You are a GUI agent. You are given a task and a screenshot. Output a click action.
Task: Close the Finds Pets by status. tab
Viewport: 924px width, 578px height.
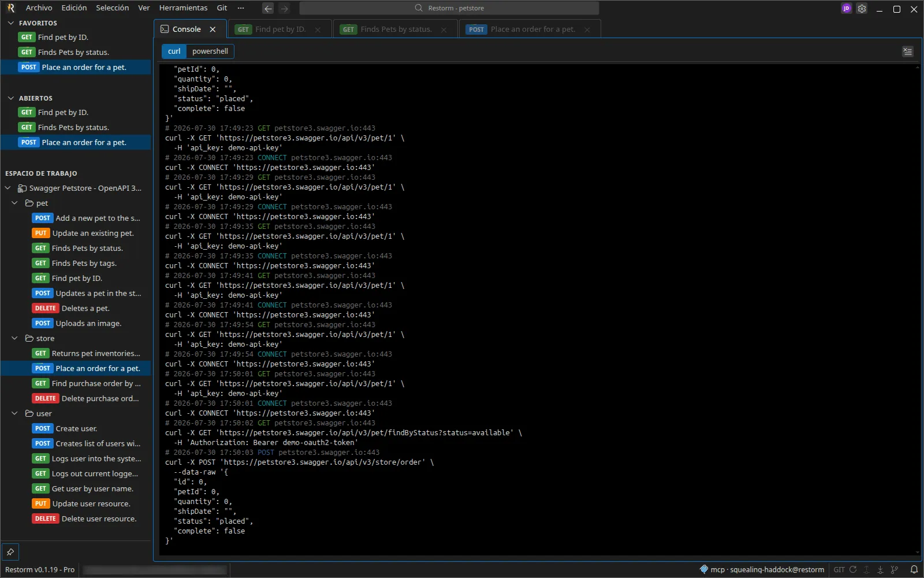coord(444,29)
